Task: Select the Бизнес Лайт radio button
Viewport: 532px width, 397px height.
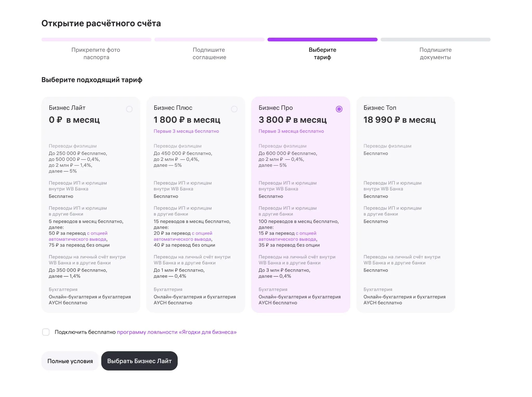Action: pos(129,109)
